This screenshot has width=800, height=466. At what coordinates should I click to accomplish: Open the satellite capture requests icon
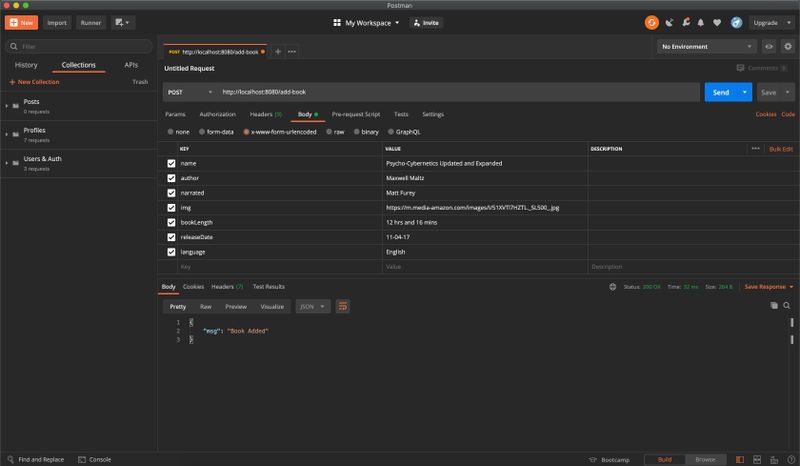669,22
